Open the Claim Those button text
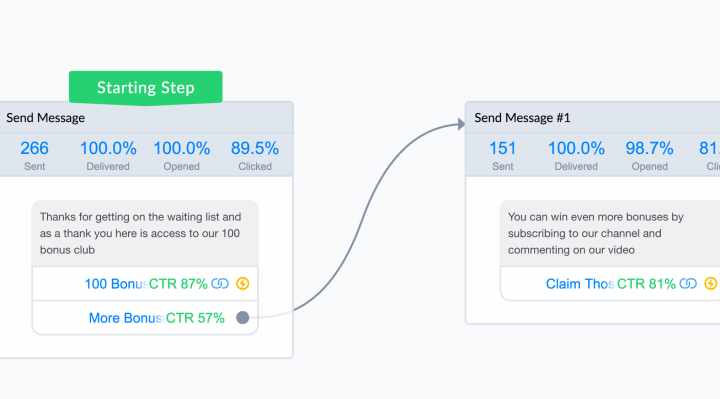720x399 pixels. [579, 284]
